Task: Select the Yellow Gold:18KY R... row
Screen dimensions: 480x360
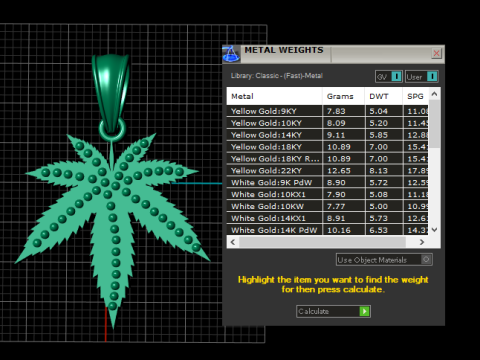Action: [327, 159]
